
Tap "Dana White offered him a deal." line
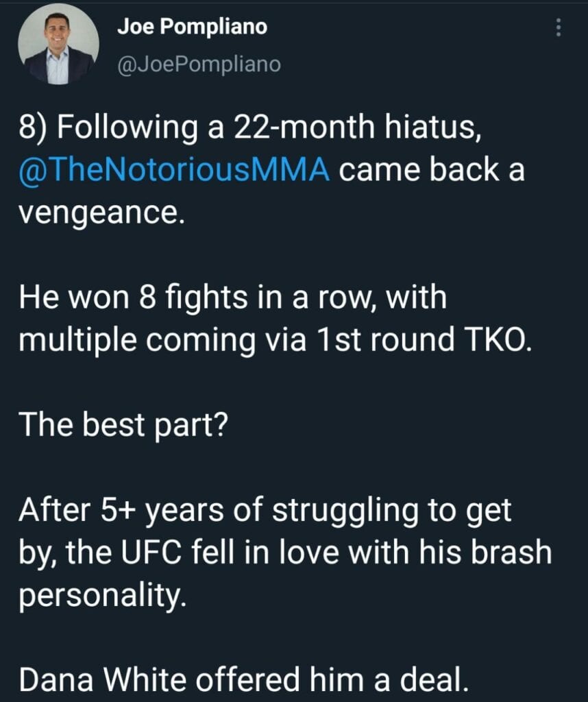[244, 679]
